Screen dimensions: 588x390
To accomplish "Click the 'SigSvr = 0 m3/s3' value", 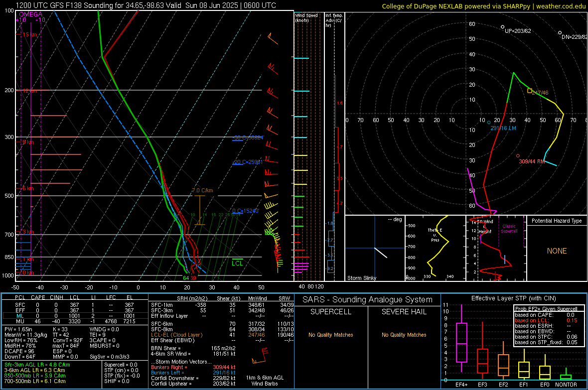I will tap(110, 357).
